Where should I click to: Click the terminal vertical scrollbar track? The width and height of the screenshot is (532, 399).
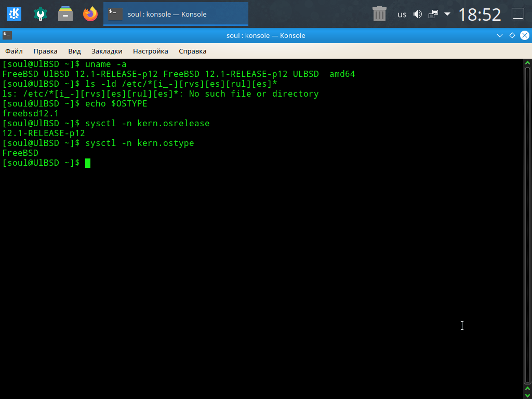tap(527, 225)
